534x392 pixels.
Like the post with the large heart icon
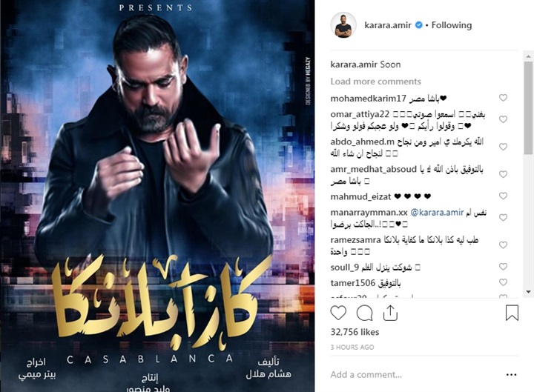coord(338,313)
